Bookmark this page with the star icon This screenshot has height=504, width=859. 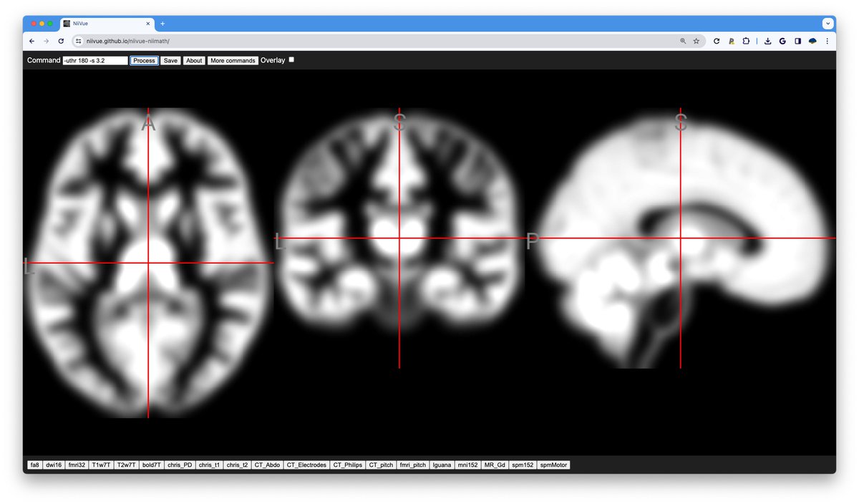coord(696,41)
